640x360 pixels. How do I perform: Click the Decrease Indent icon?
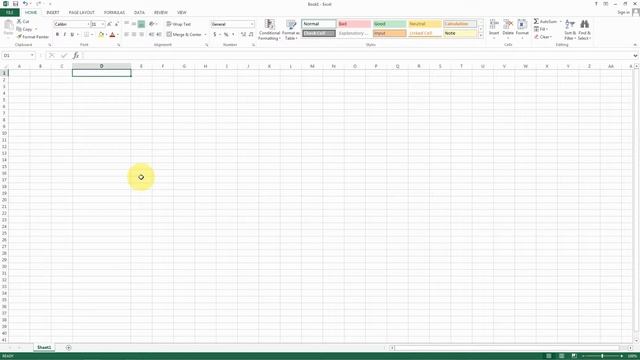coord(151,35)
